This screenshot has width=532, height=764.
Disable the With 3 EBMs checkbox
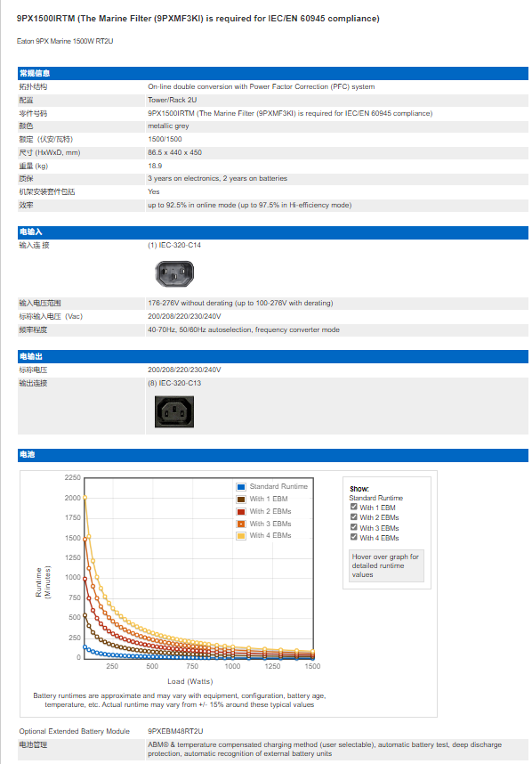[x=354, y=527]
